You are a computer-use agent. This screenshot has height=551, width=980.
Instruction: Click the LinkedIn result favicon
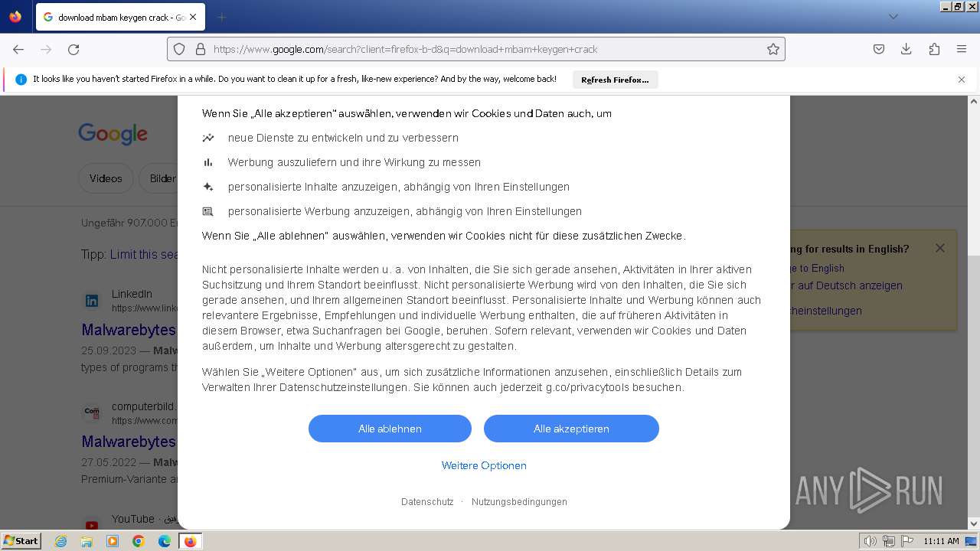pyautogui.click(x=92, y=301)
